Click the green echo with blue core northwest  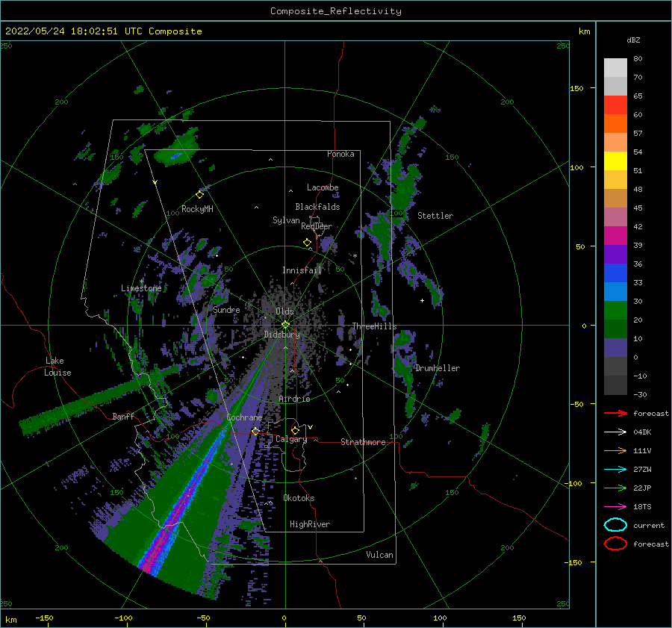pyautogui.click(x=176, y=150)
